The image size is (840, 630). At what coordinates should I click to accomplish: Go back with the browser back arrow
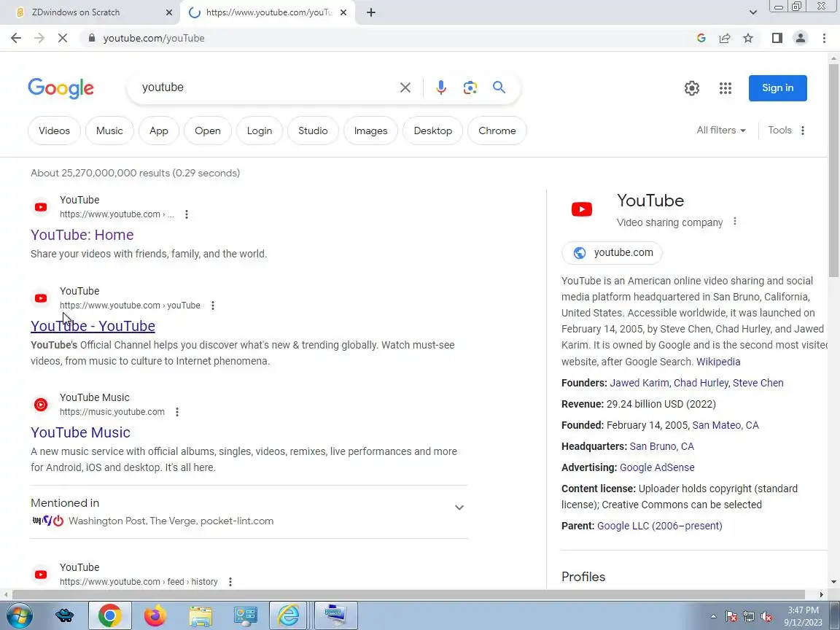(16, 38)
